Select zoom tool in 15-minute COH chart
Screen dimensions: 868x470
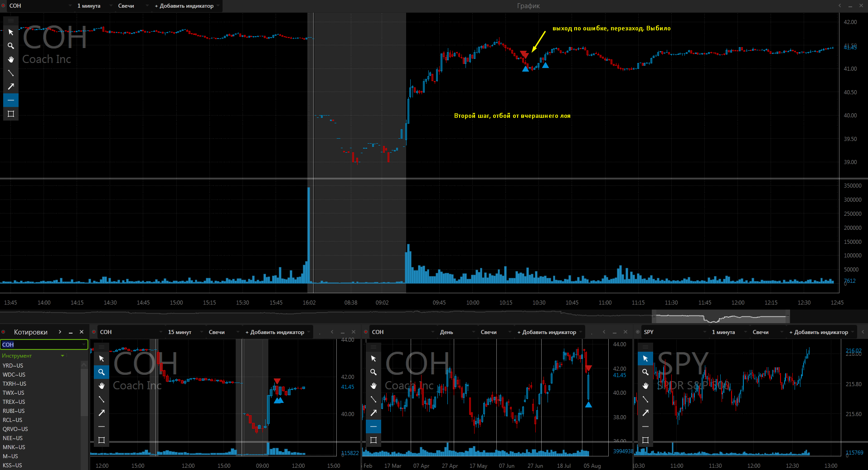[102, 372]
